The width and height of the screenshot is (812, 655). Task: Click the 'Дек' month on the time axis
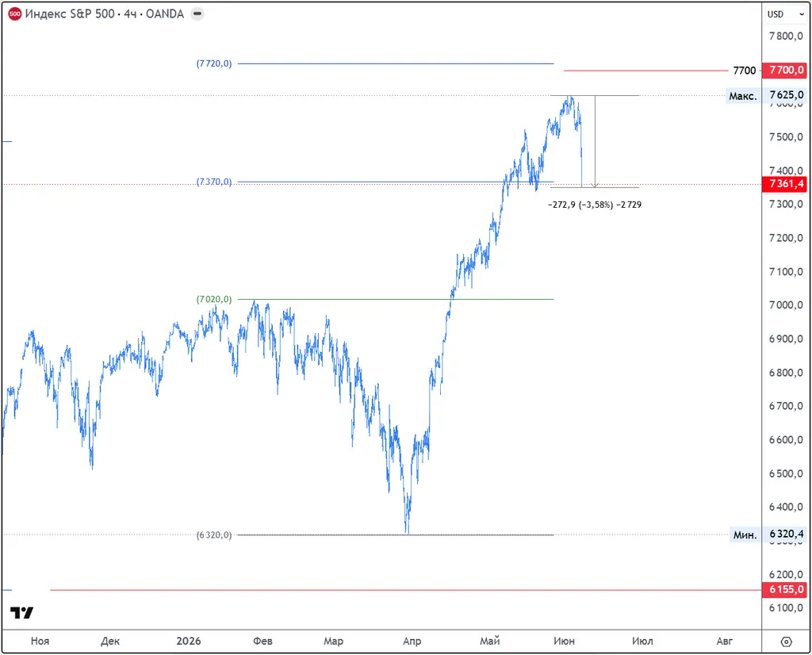[109, 641]
